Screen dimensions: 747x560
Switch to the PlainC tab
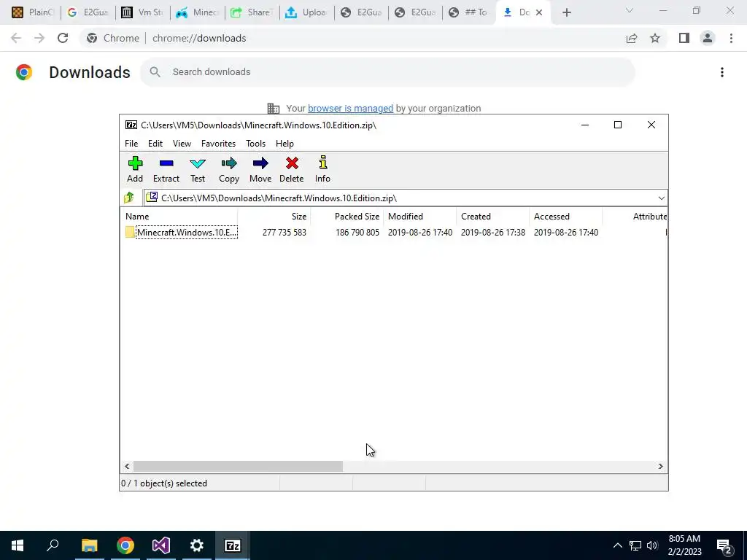(32, 12)
